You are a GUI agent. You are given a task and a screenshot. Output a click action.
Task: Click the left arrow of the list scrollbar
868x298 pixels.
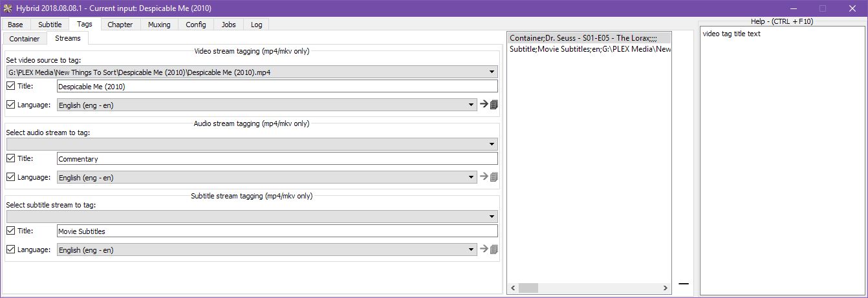[x=514, y=288]
